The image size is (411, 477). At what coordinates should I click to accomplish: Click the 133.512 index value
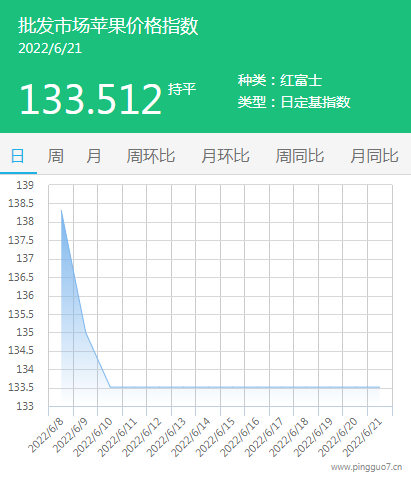(91, 99)
